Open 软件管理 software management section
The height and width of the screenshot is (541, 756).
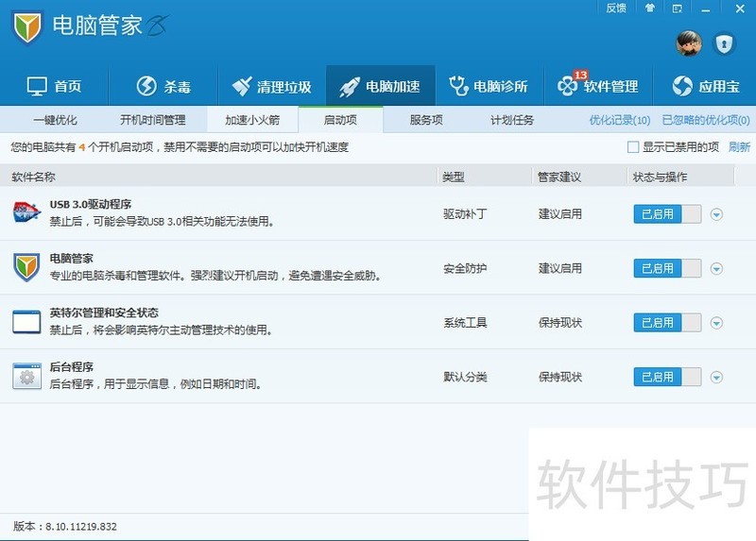pyautogui.click(x=598, y=87)
